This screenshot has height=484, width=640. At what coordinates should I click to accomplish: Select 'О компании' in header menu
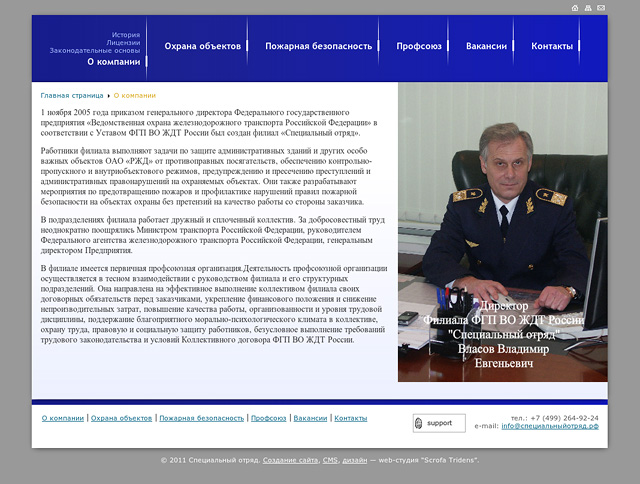[113, 62]
